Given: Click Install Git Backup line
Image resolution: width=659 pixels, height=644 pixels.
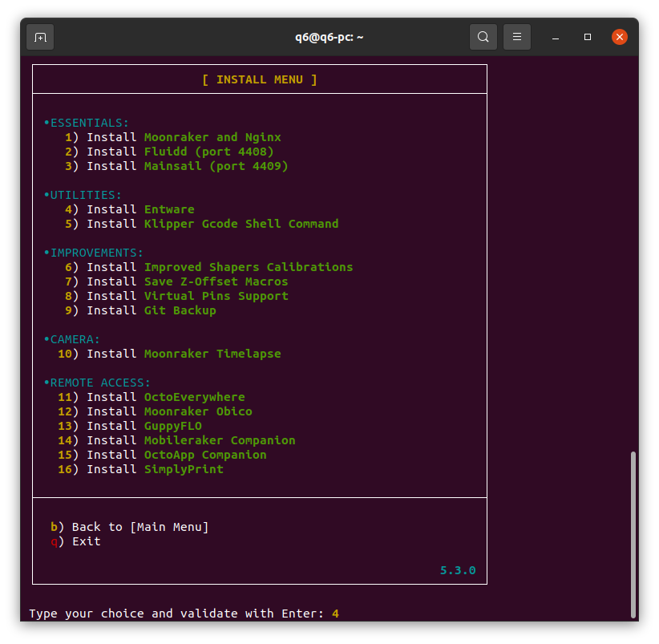Looking at the screenshot, I should click(x=140, y=310).
